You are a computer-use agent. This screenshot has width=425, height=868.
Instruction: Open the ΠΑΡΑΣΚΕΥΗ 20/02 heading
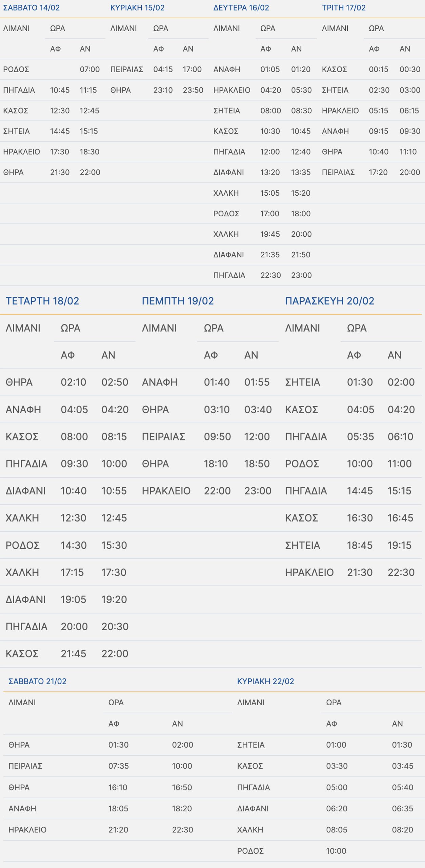[x=329, y=301]
